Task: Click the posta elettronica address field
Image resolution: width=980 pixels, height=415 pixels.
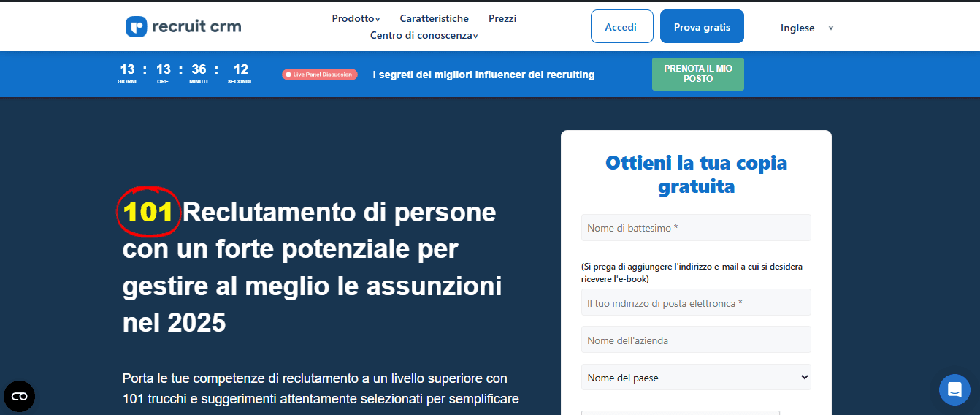Action: [696, 302]
